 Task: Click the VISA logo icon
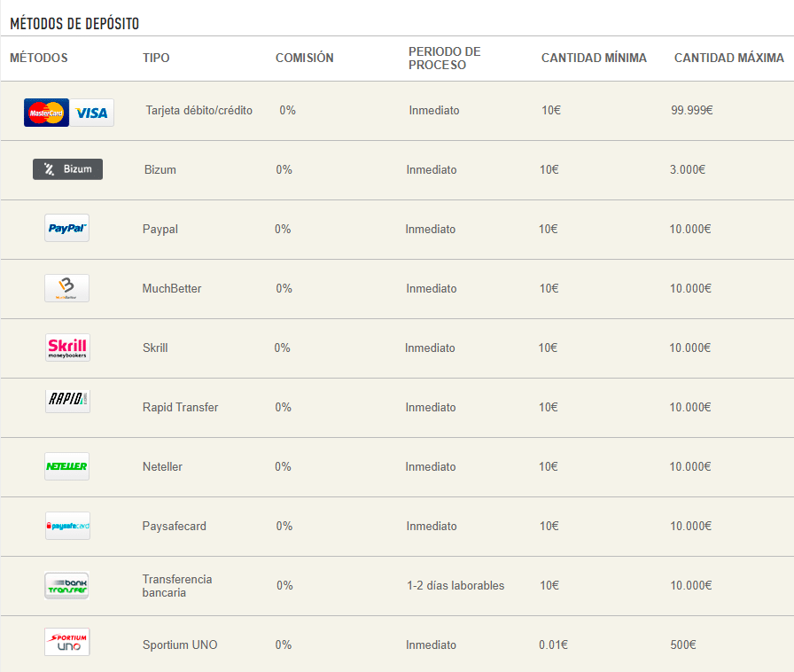tap(92, 113)
